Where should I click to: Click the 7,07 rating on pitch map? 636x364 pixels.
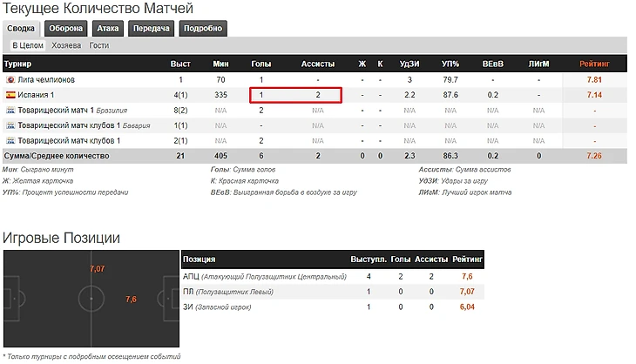(97, 269)
